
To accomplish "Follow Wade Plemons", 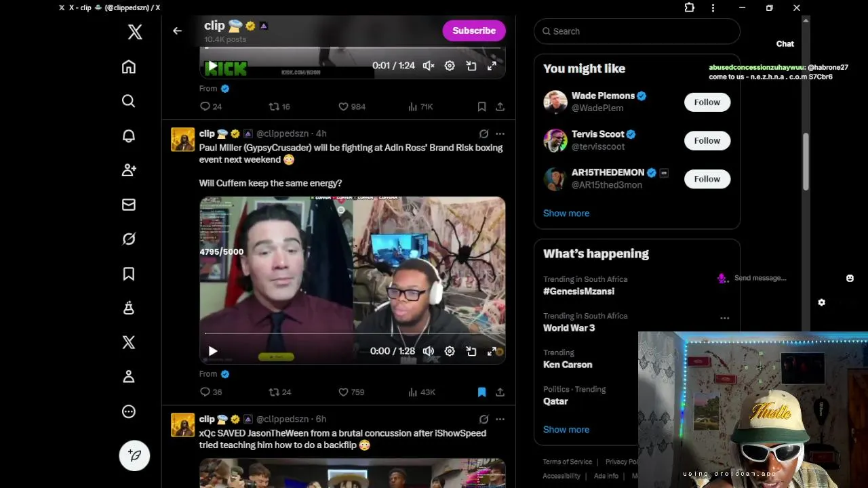I will [707, 102].
